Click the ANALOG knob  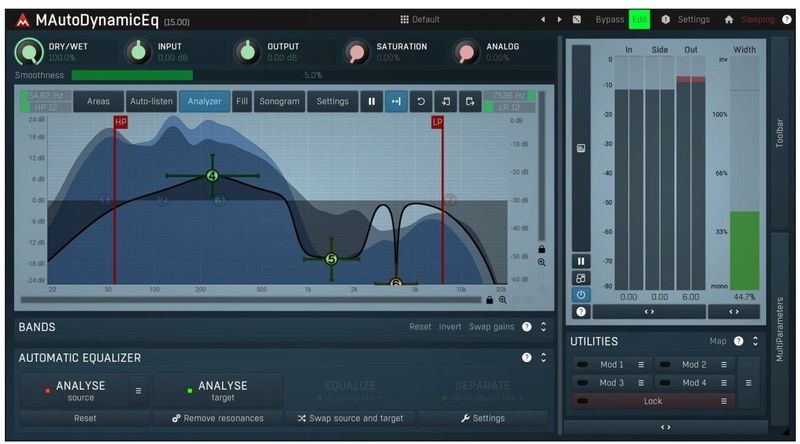466,52
